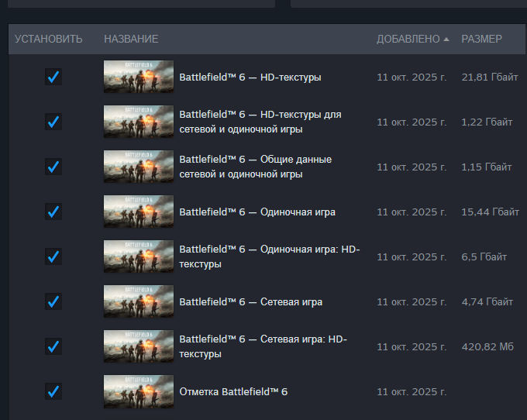Click title 'Общие данные сетевой и одиночной игры'
Viewport: 527px width, 420px height.
tap(256, 167)
